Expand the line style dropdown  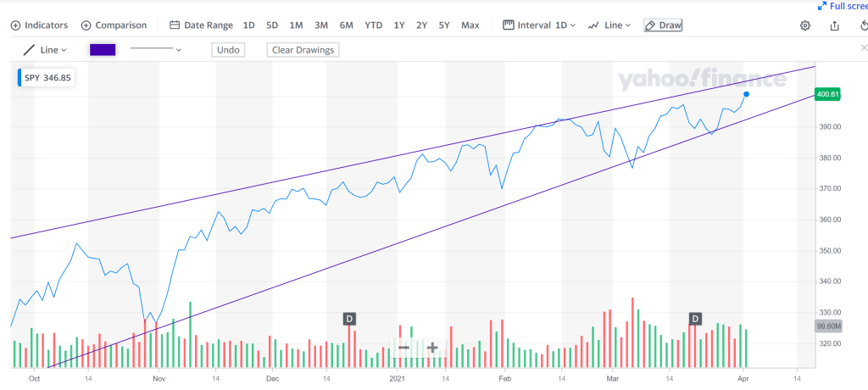point(156,50)
